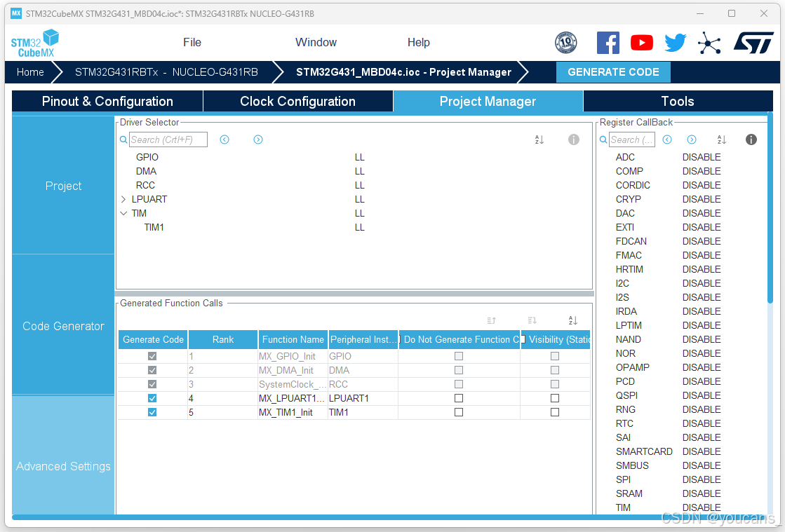
Task: Move function rank up in Generated Function Calls
Action: pyautogui.click(x=492, y=320)
